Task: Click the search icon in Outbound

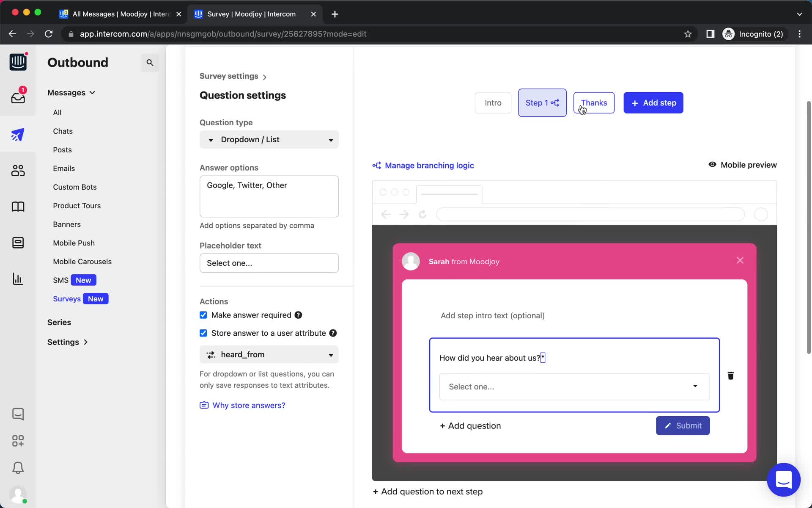Action: click(150, 63)
